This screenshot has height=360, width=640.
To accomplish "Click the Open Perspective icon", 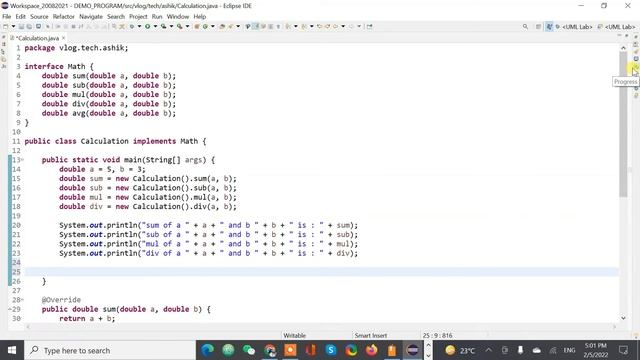I will point(538,27).
